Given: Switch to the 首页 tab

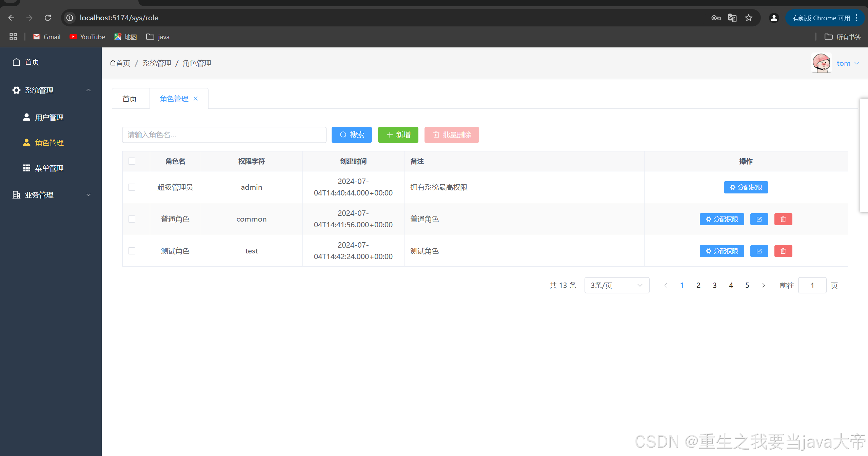Looking at the screenshot, I should [x=130, y=99].
